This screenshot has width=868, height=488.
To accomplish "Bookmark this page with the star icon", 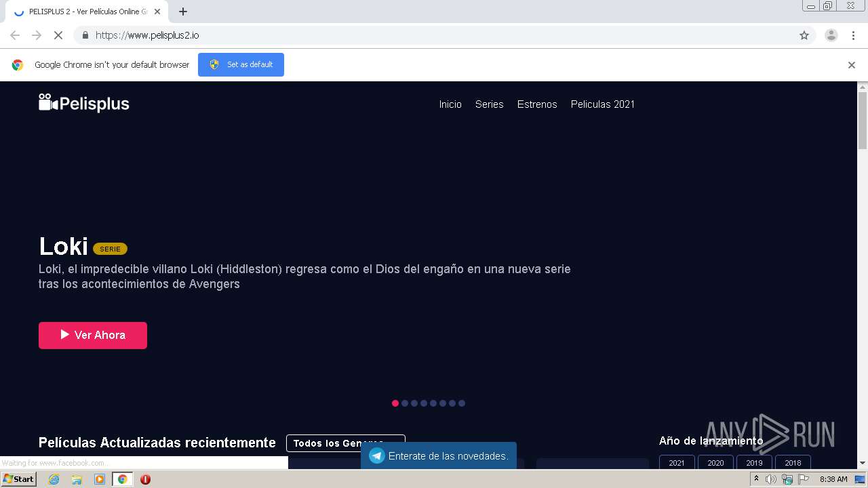I will coord(804,35).
